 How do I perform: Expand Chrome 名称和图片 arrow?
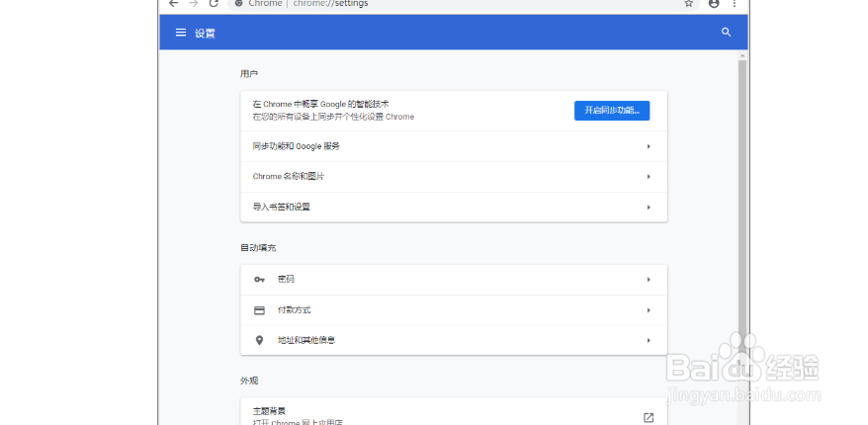click(x=649, y=177)
